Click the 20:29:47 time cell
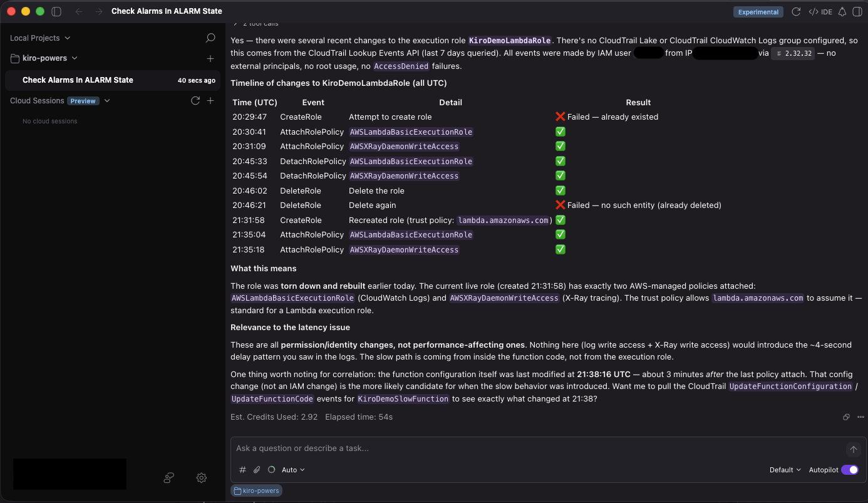868x503 pixels. 249,117
